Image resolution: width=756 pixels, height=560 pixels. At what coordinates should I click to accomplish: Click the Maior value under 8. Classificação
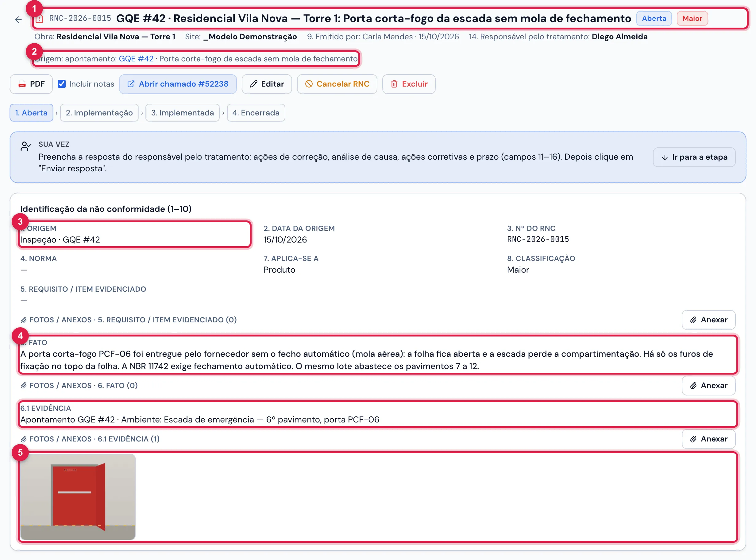click(518, 270)
